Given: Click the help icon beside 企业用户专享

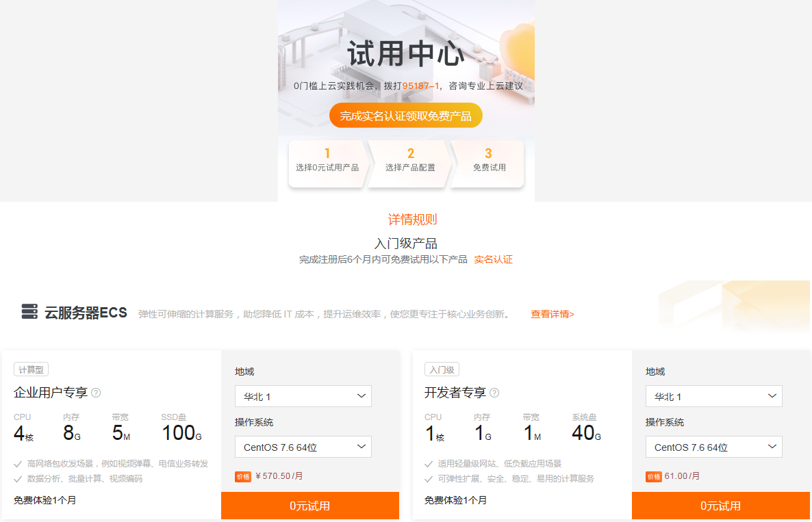Looking at the screenshot, I should coord(96,393).
